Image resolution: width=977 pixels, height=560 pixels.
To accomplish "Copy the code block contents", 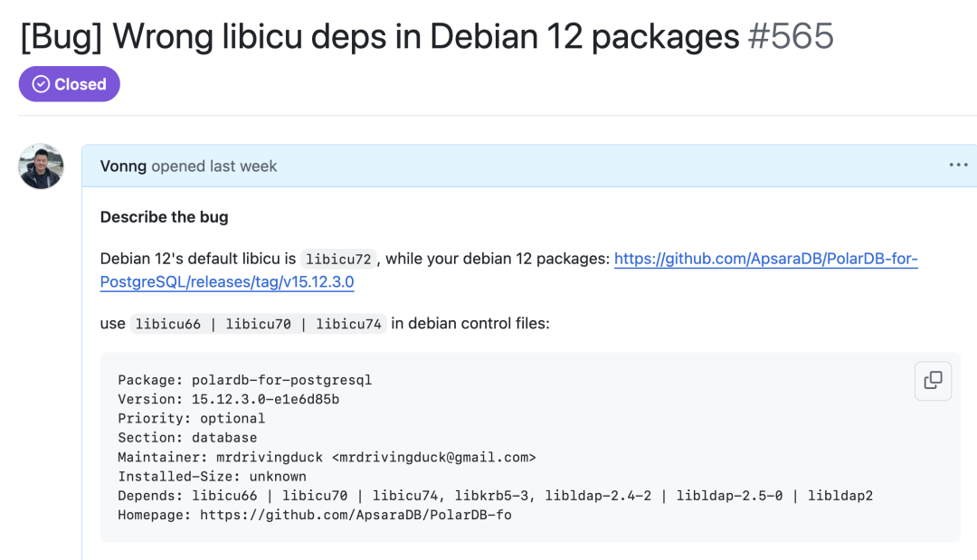I will (933, 381).
